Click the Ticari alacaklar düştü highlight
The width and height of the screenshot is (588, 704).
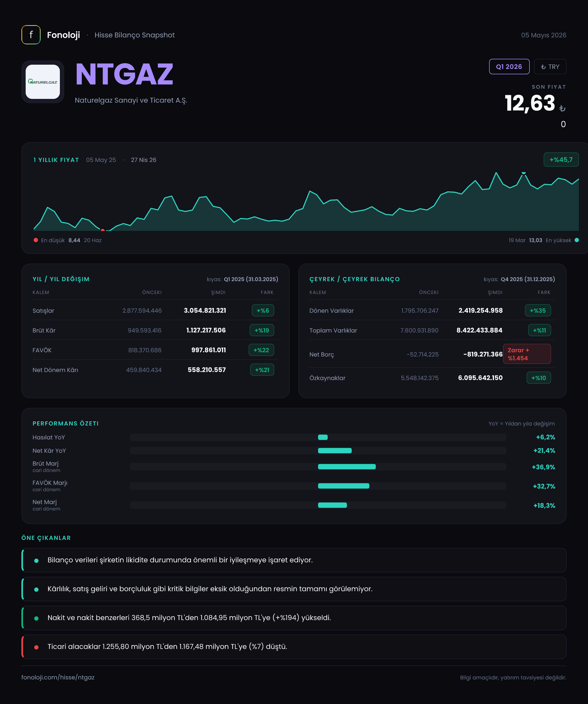294,647
